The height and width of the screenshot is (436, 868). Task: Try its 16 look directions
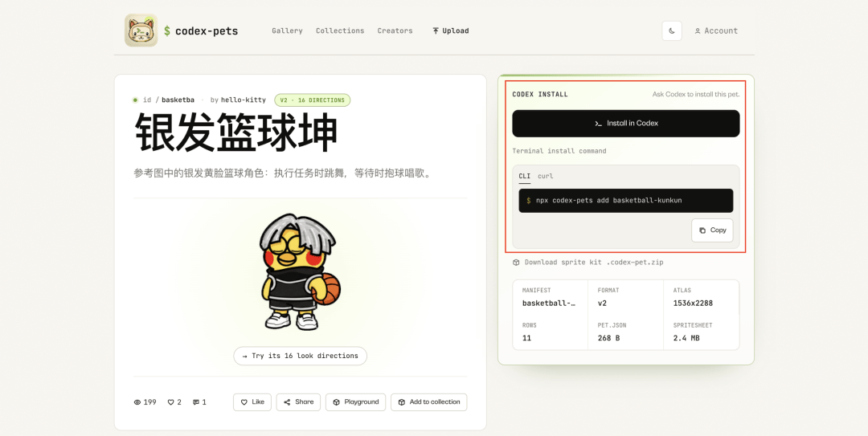tap(300, 356)
